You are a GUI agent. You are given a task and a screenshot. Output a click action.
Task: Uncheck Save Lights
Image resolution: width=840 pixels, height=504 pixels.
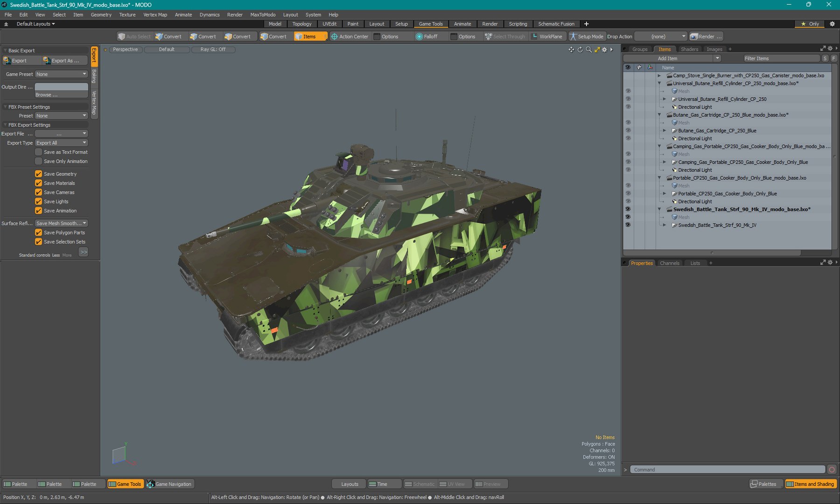(x=39, y=202)
